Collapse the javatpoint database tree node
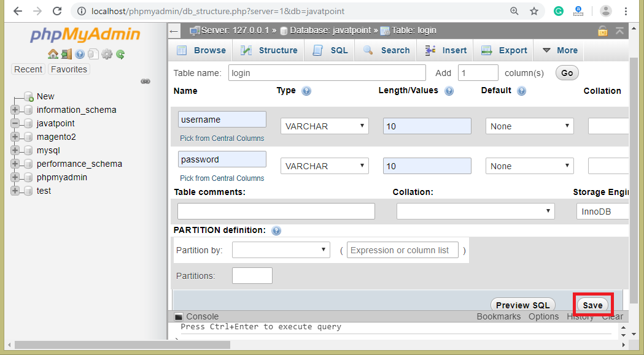The height and width of the screenshot is (355, 644). coord(15,123)
